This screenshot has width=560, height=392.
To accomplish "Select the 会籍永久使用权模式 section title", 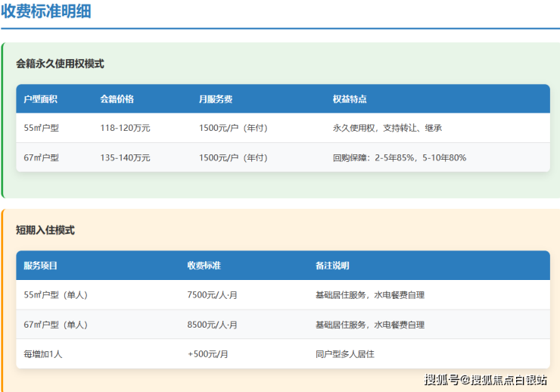I will (x=60, y=64).
